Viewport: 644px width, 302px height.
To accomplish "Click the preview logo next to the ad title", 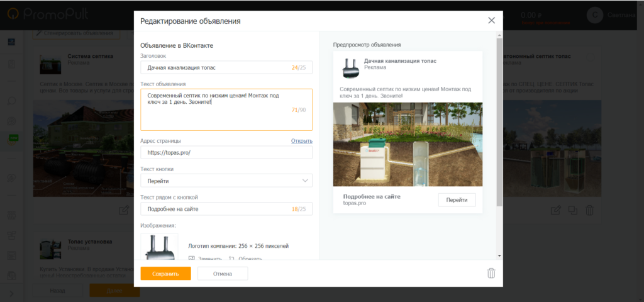I will pos(351,68).
